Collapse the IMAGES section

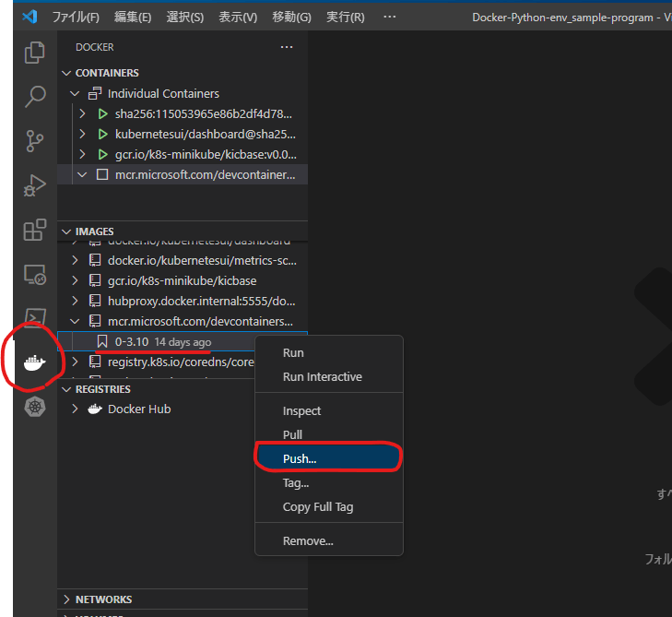coord(66,231)
